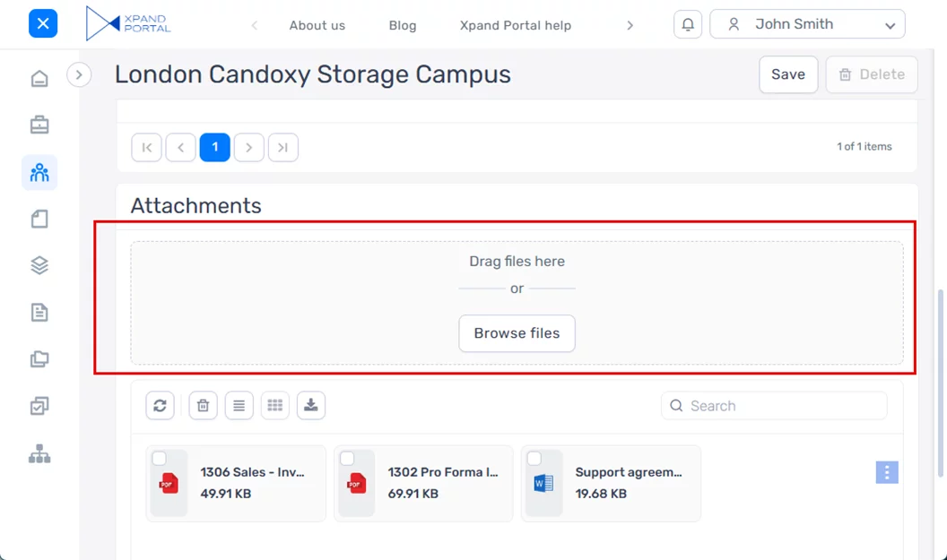Click the Save button
The height and width of the screenshot is (560, 947).
787,74
